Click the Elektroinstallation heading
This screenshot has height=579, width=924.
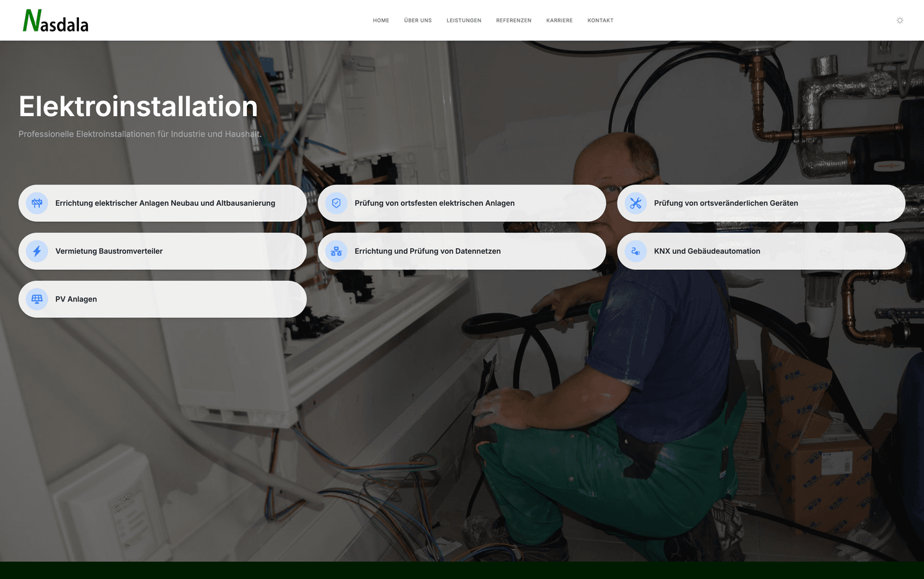[x=138, y=106]
